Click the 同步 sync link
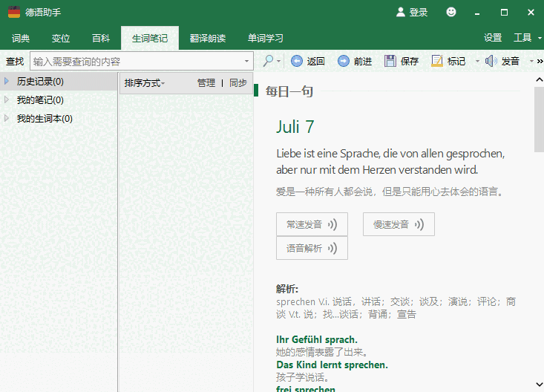This screenshot has width=544, height=392. coord(238,82)
